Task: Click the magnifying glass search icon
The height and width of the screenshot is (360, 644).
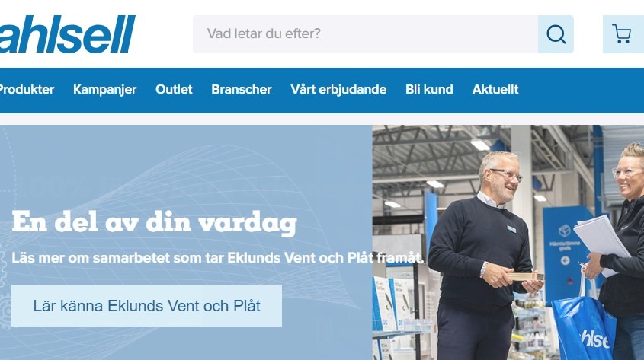Action: tap(556, 34)
